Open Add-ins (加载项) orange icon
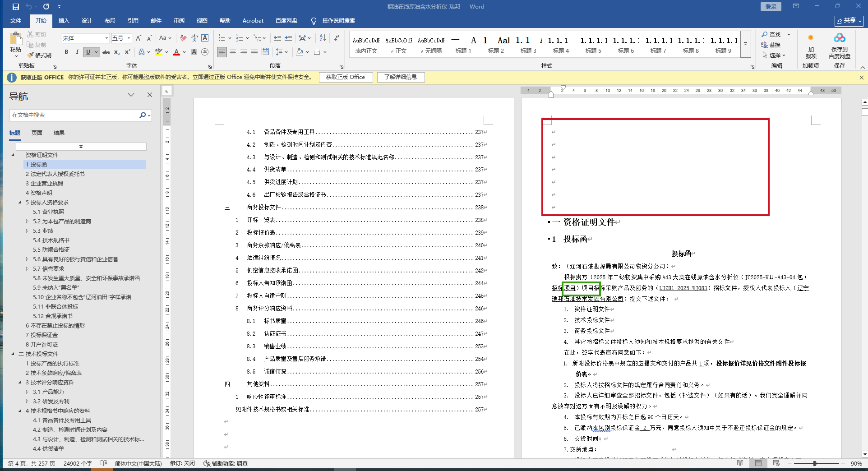 (x=811, y=46)
